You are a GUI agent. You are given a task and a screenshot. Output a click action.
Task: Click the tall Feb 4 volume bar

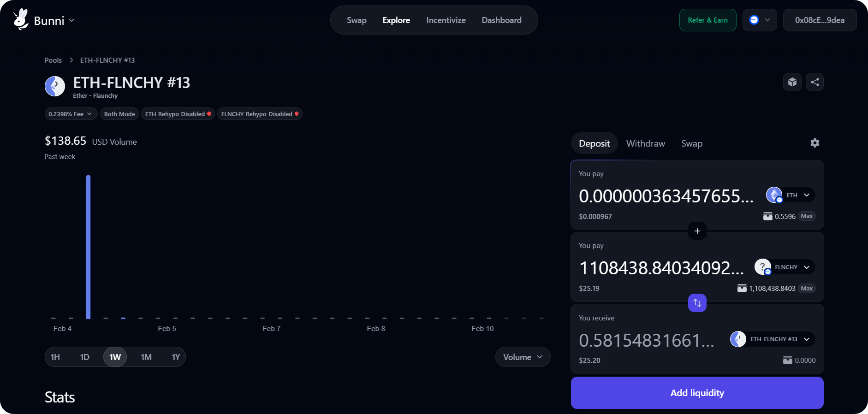click(88, 247)
